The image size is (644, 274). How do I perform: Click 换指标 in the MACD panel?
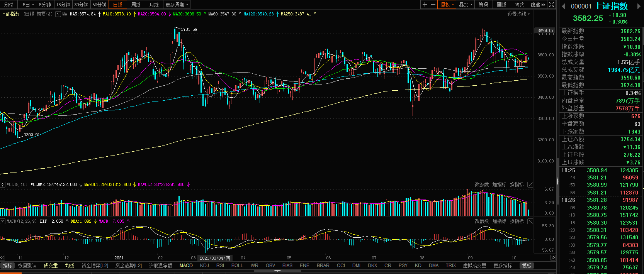pos(517,222)
